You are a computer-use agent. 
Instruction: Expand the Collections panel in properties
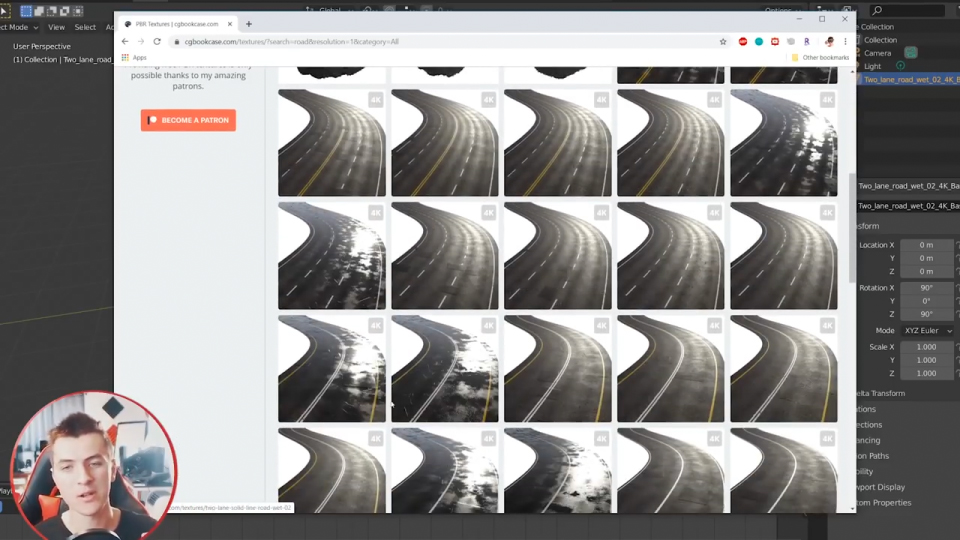click(869, 425)
